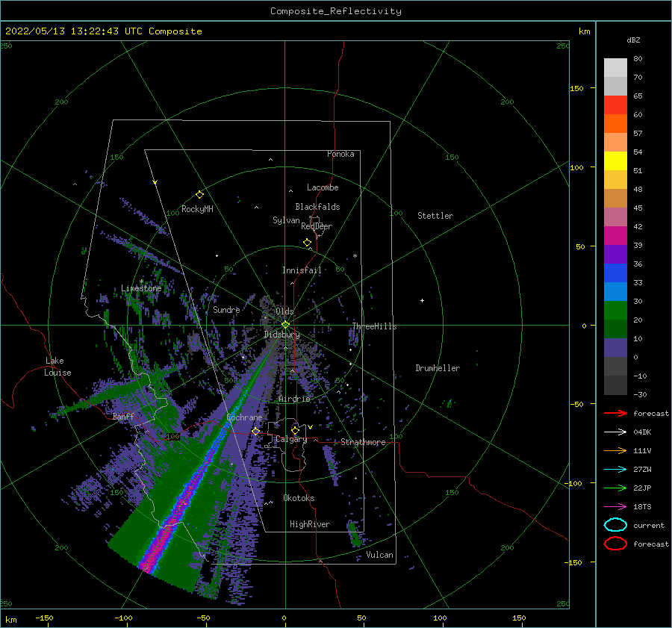The height and width of the screenshot is (628, 672).
Task: Select the magenta dBZ color swatch
Action: (x=615, y=236)
